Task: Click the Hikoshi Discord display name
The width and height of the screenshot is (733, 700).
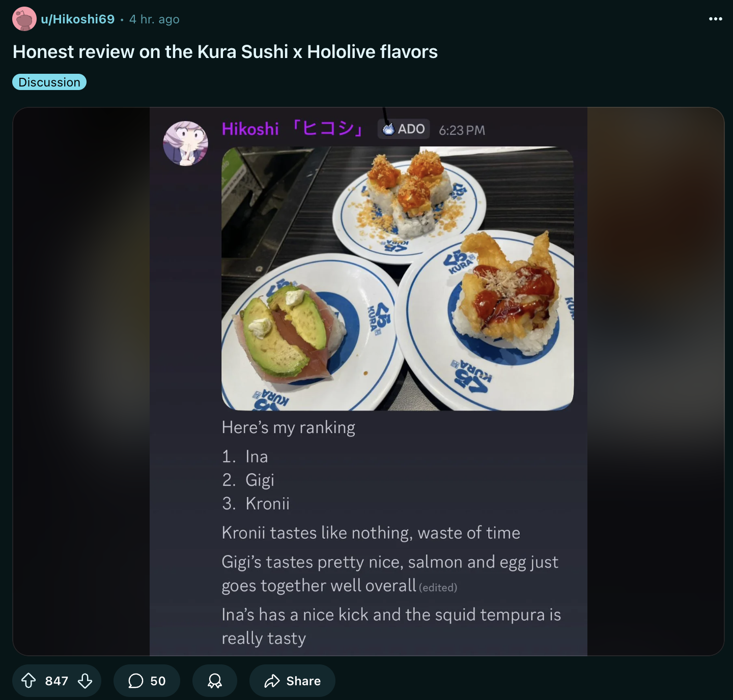Action: point(292,129)
